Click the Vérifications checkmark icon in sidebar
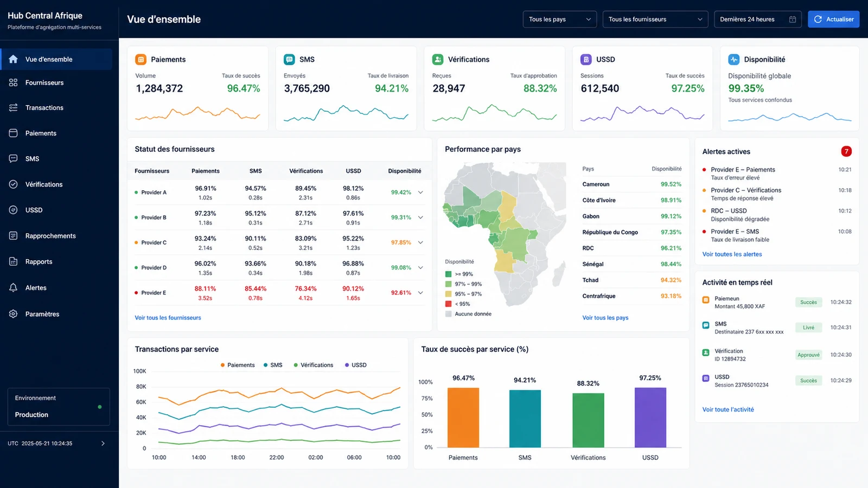 pos(14,184)
